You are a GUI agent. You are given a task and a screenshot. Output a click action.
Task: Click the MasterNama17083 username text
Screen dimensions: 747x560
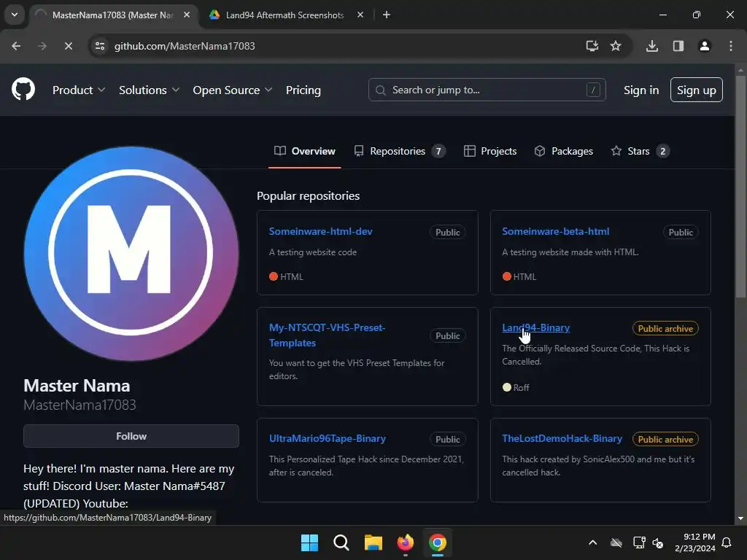(80, 405)
